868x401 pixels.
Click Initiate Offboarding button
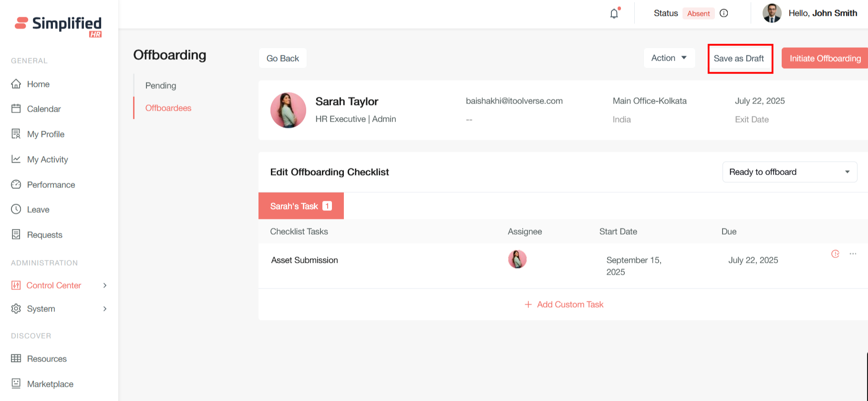point(825,59)
